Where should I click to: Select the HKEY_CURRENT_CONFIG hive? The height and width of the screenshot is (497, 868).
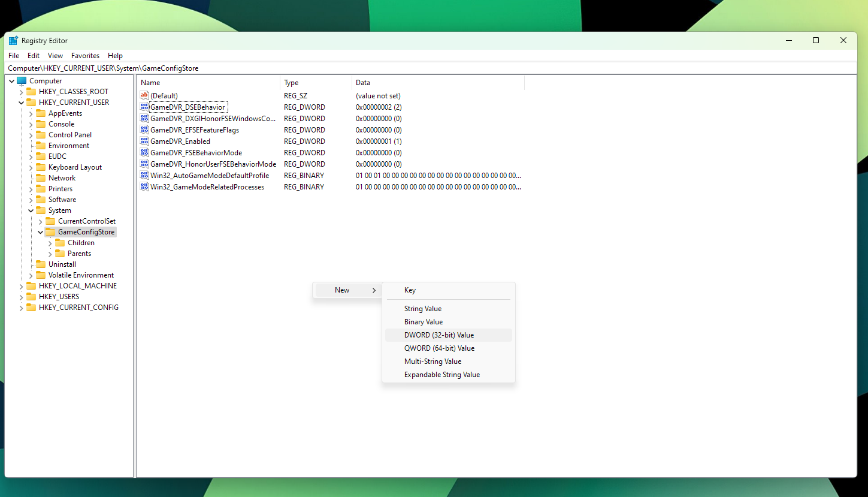click(78, 308)
